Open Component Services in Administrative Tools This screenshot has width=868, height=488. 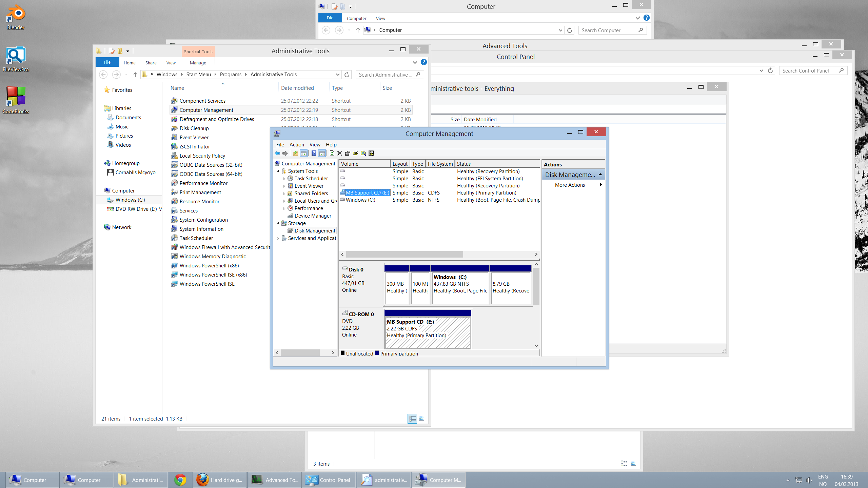(x=202, y=101)
